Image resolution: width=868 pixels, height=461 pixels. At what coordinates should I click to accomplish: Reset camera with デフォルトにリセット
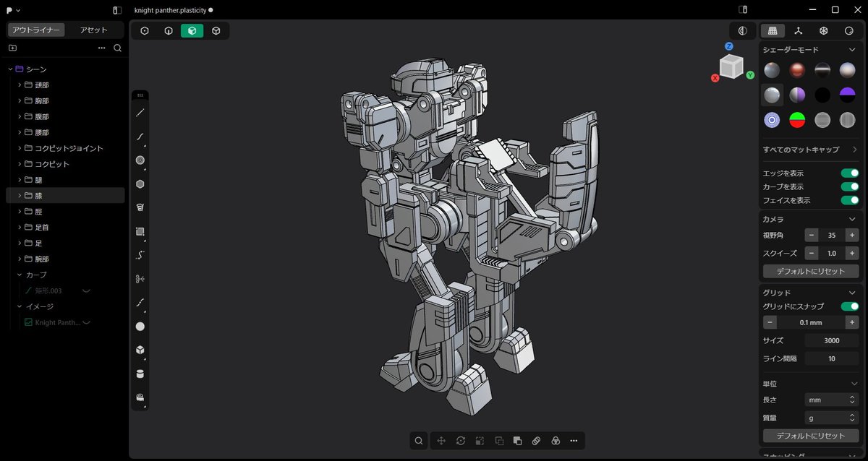click(811, 272)
